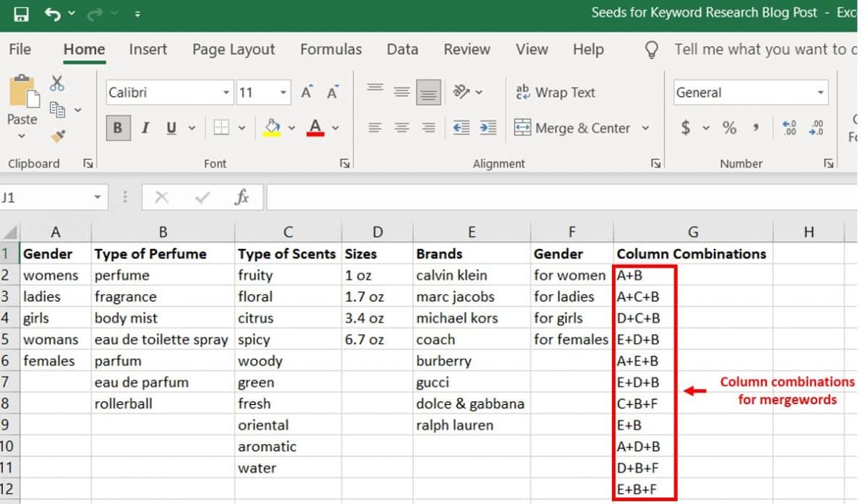
Task: Click the Increase Font Size icon
Action: click(x=307, y=93)
